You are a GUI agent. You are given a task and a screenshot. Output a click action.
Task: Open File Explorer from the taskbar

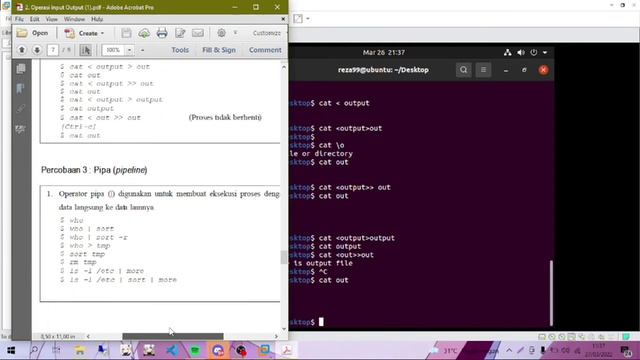click(x=80, y=351)
